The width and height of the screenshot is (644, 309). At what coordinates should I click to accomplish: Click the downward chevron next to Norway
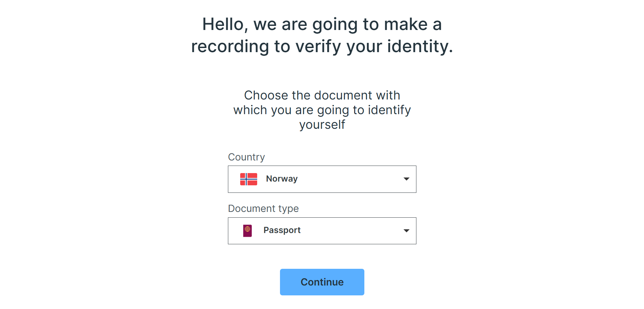[406, 179]
